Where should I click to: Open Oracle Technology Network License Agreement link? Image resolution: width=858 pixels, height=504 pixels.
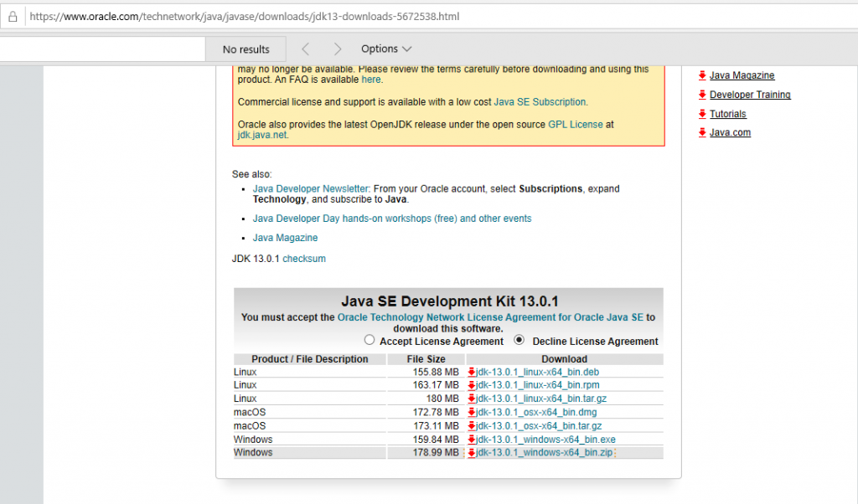click(490, 317)
